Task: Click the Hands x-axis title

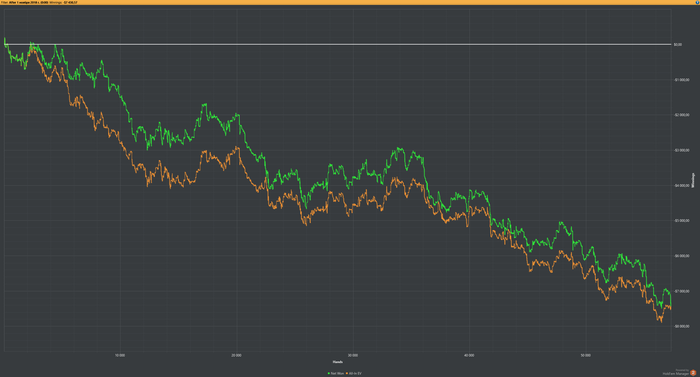Action: pos(338,362)
